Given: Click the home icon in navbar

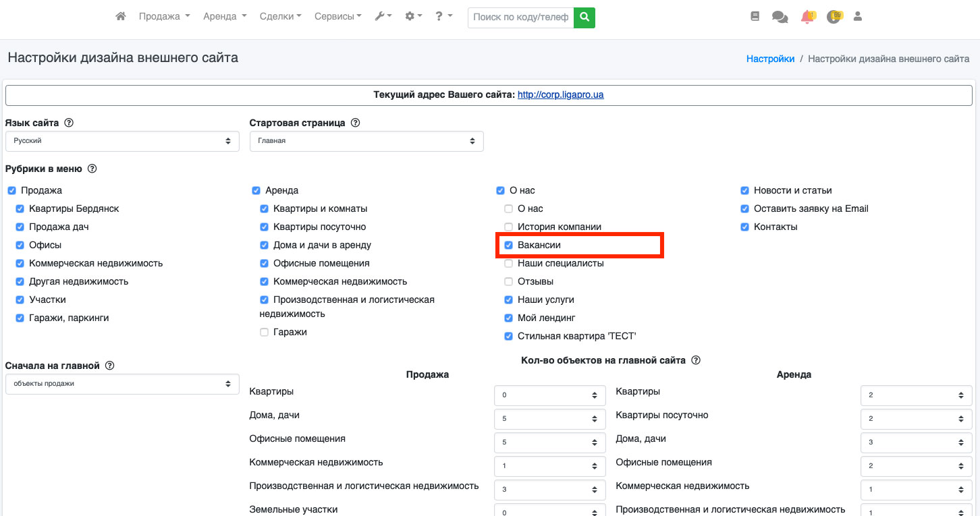Looking at the screenshot, I should 121,17.
